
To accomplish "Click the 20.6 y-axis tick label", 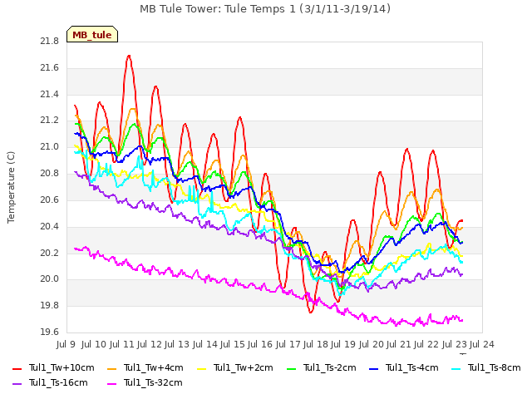I will tap(50, 199).
